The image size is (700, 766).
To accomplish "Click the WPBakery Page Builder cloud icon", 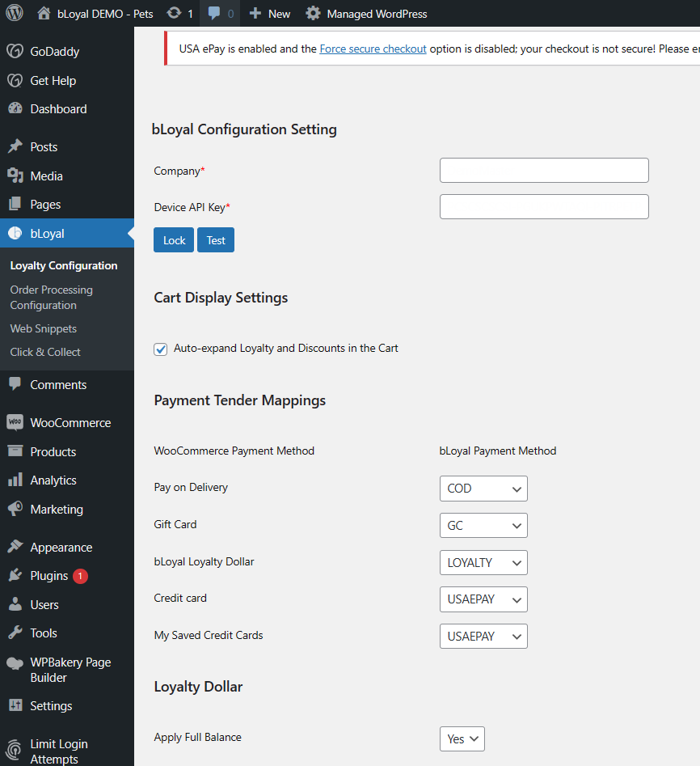I will (15, 663).
